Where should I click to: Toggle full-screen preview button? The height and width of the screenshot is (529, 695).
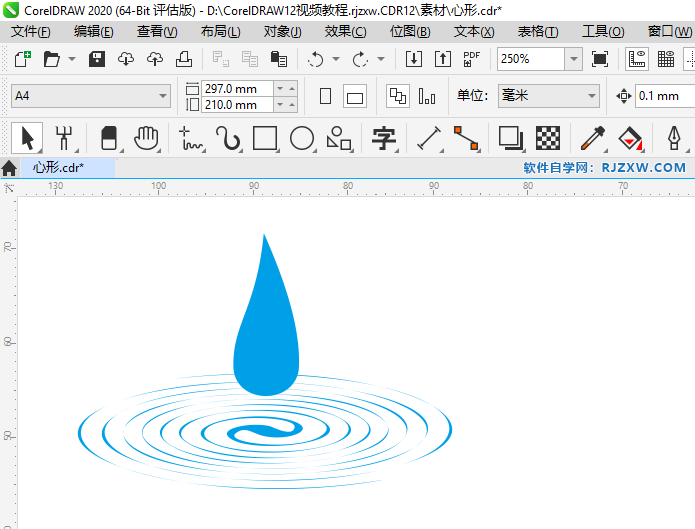pos(600,59)
